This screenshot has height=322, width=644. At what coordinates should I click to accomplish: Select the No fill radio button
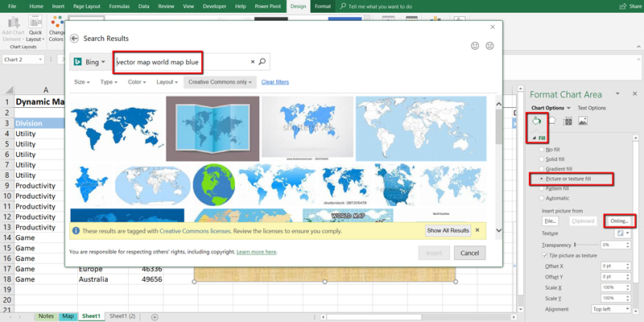[x=541, y=150]
